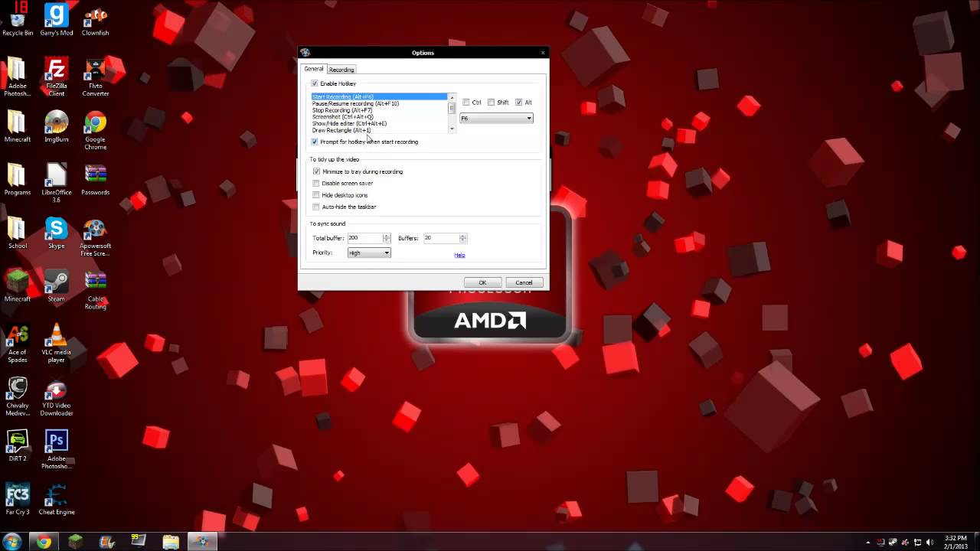Toggle the Enable Hotkey checkbox

click(314, 83)
